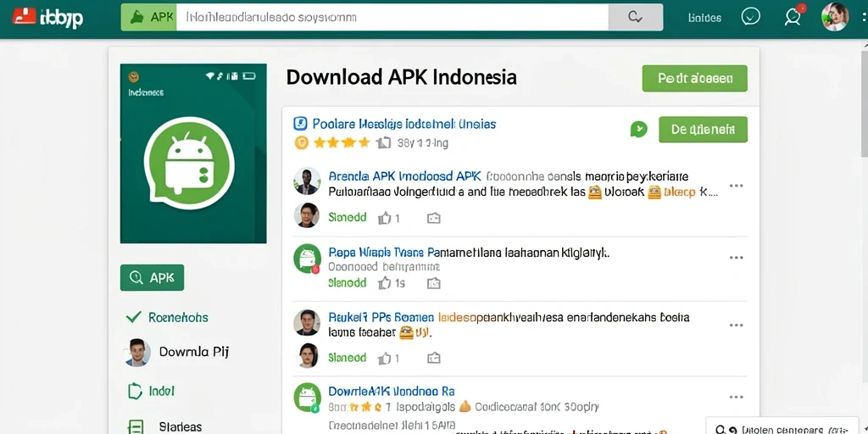Open the green chat bubble icon near 'De dlenehi'
868x434 pixels.
[x=639, y=130]
